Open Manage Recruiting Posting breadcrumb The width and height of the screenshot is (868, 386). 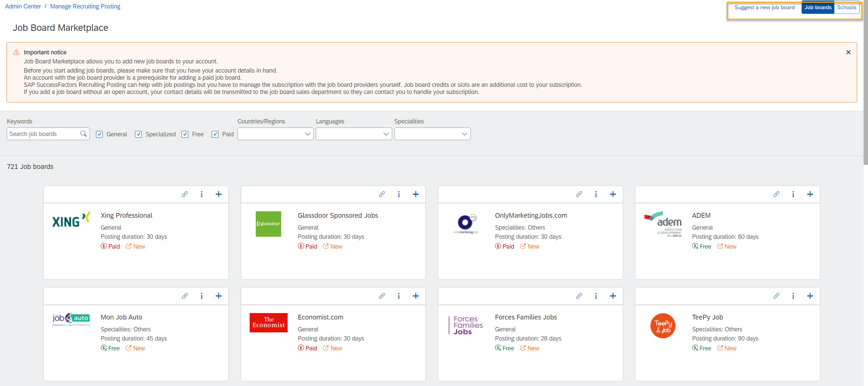[85, 6]
